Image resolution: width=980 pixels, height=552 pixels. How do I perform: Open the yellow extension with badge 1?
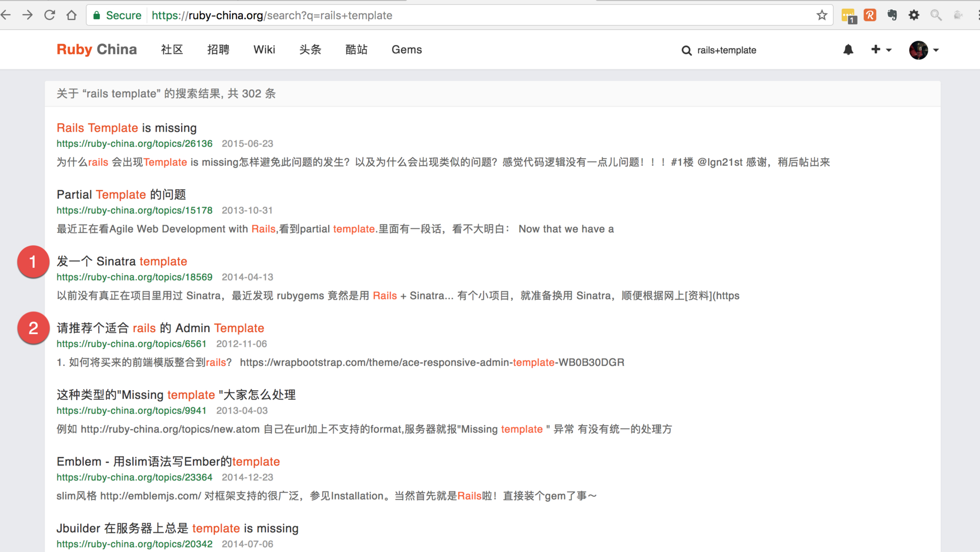(849, 16)
